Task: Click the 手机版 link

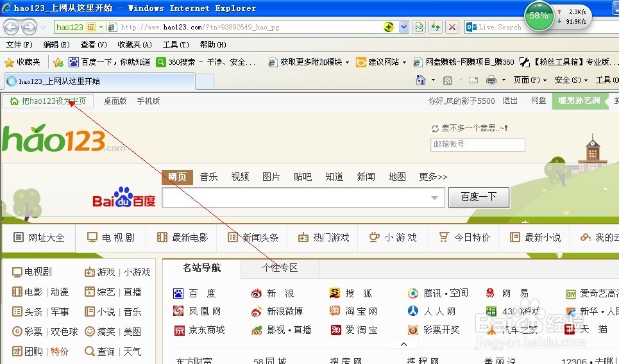Action: [x=148, y=101]
